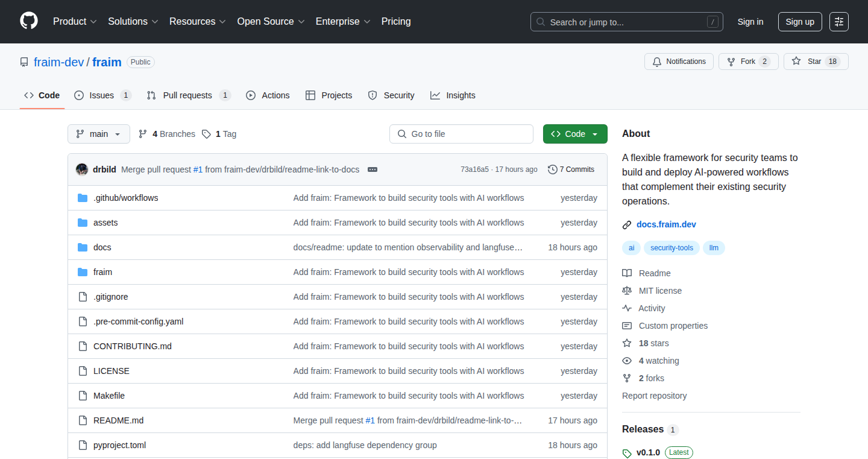This screenshot has width=868, height=459.
Task: Click the Makefile file icon
Action: (83, 396)
